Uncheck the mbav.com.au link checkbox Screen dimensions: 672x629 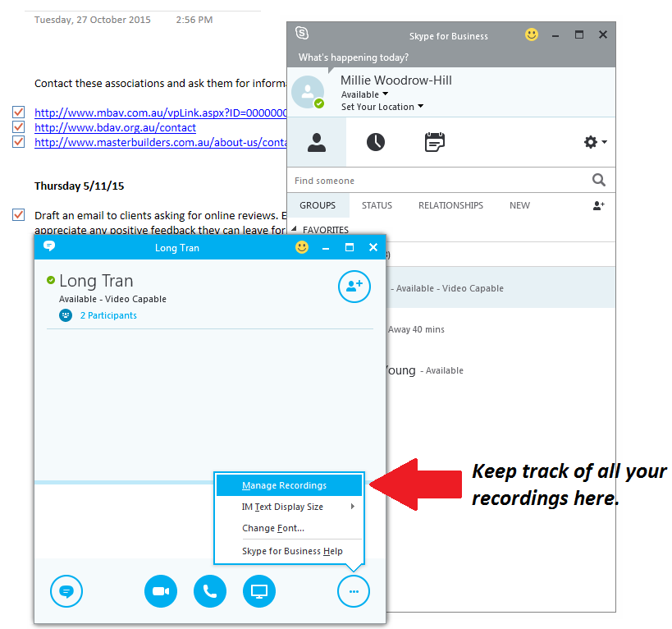(18, 112)
